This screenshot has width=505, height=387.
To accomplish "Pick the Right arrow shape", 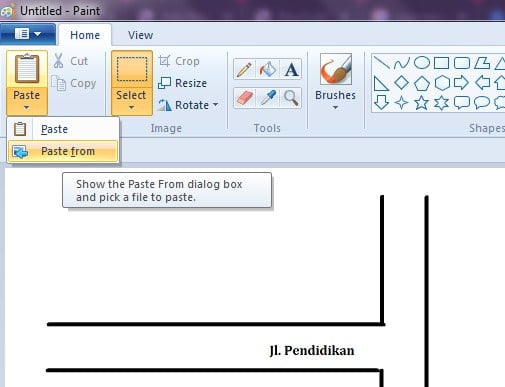I will click(461, 83).
